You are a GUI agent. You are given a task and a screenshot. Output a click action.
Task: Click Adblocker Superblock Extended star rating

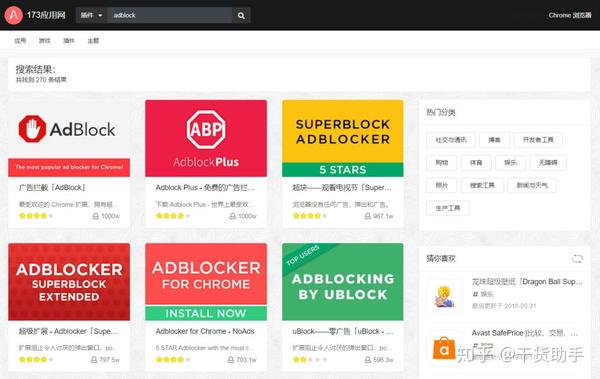click(x=36, y=360)
